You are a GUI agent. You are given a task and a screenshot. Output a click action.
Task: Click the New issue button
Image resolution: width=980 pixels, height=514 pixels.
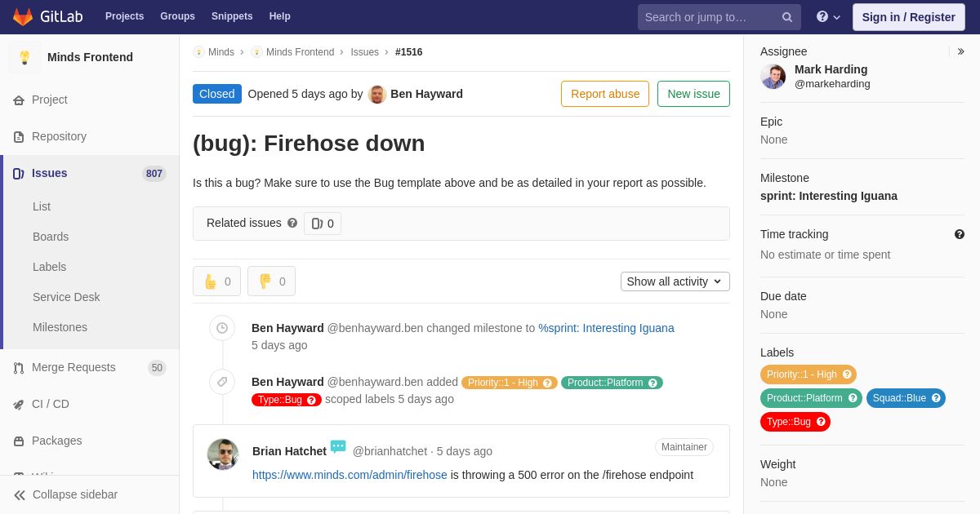click(693, 94)
